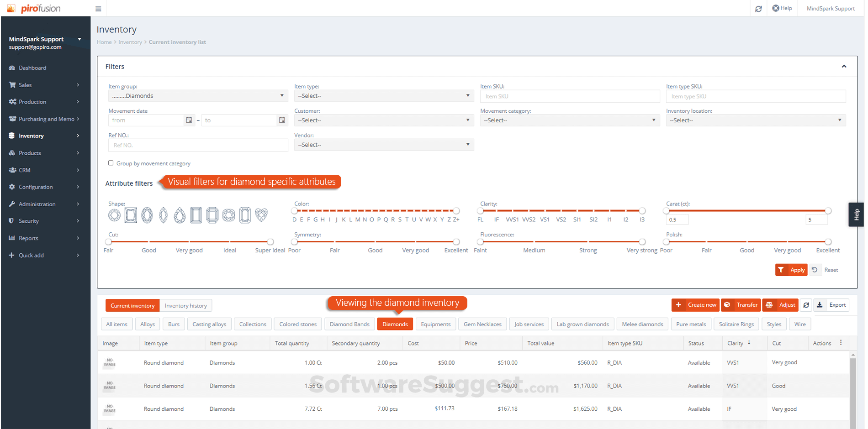Click the Create new button
Viewport: 868px width, 429px height.
point(695,305)
